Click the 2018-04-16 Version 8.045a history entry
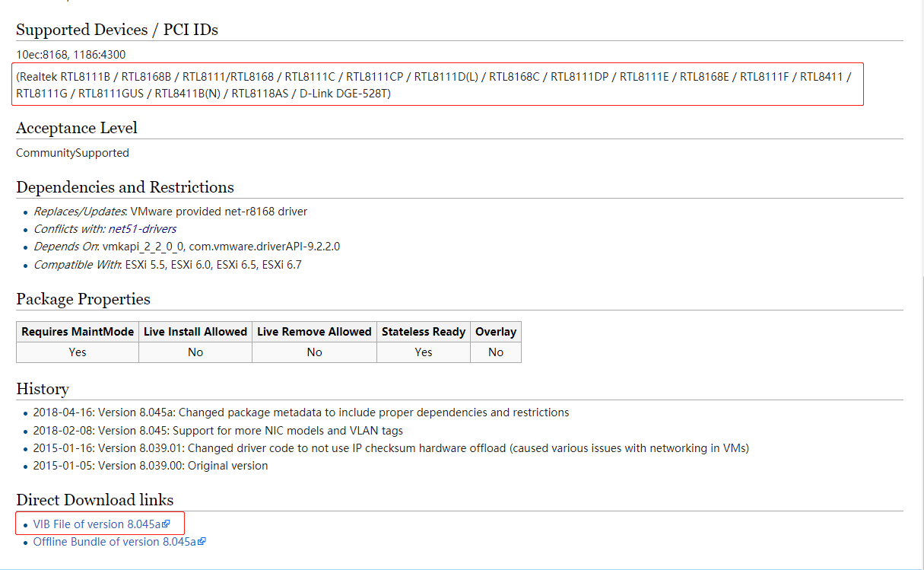924x570 pixels. point(301,412)
